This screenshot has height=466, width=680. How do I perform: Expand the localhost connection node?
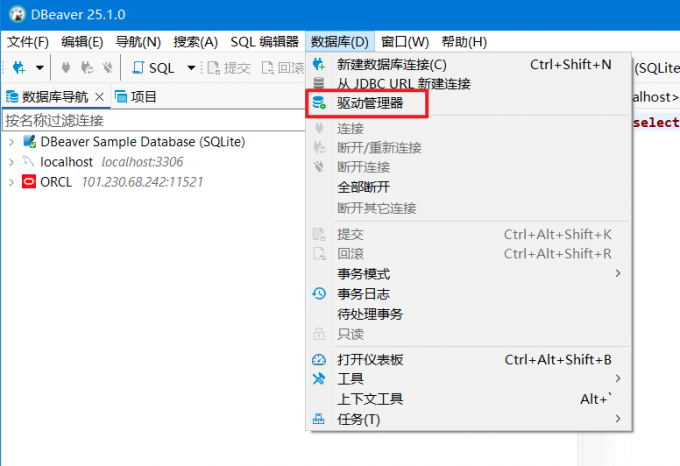[12, 162]
